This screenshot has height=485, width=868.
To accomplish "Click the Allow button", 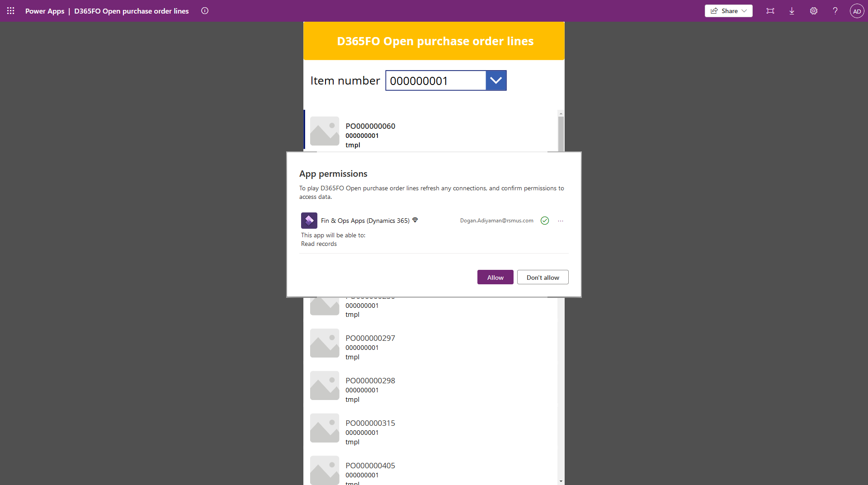I will (495, 277).
